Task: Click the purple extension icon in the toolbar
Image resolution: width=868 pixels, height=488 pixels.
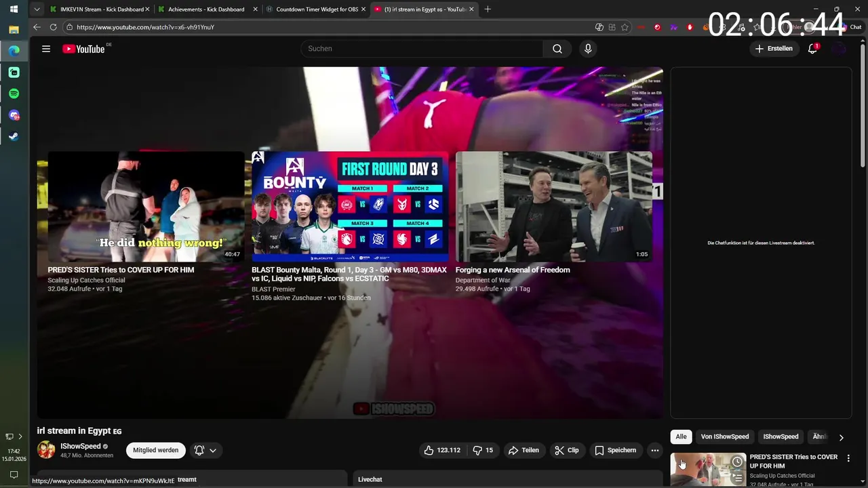Action: pyautogui.click(x=673, y=27)
